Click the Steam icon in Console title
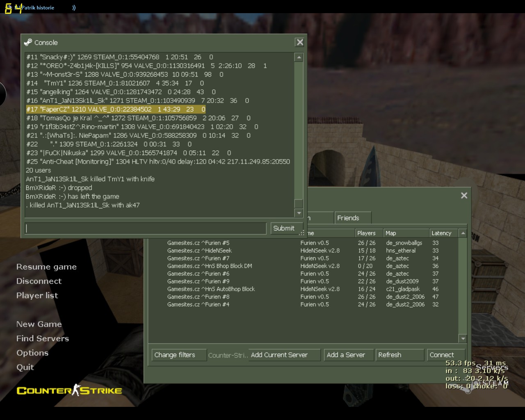 click(28, 42)
